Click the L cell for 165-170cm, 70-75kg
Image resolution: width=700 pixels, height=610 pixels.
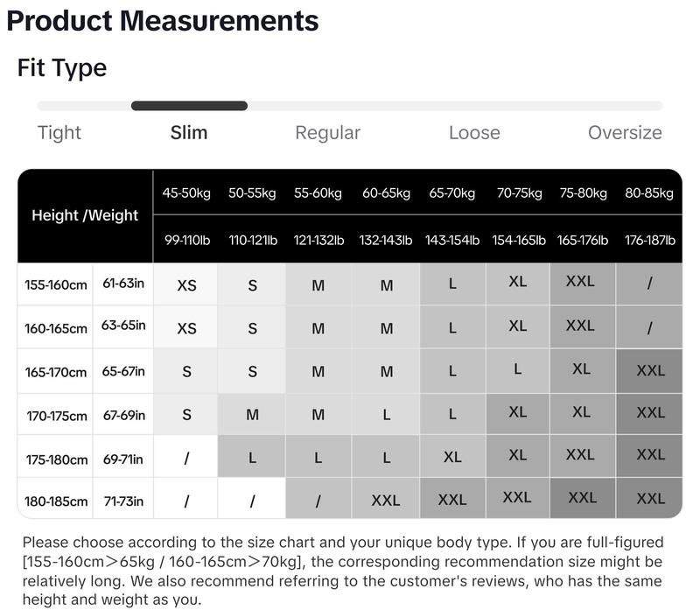click(517, 369)
